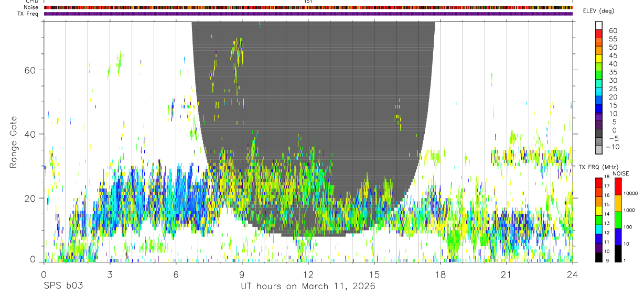Click the '55' label on the ELEV color bar
The height and width of the screenshot is (297, 644).
tap(613, 39)
